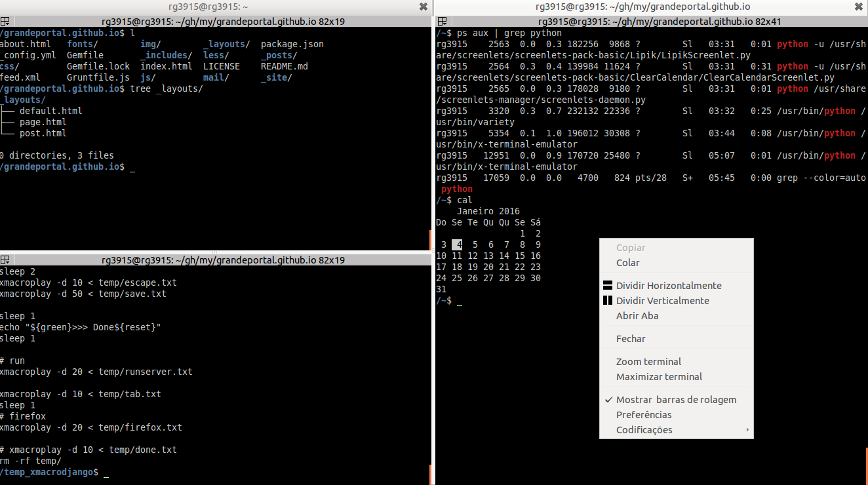This screenshot has height=485, width=868.
Task: Choose Zoom terminal menu entry
Action: tap(677, 362)
